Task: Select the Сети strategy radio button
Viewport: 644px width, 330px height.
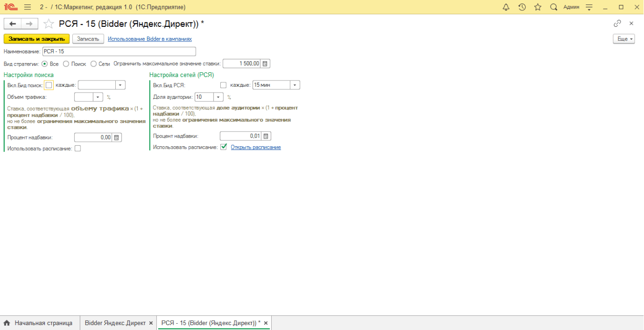Action: (x=93, y=64)
